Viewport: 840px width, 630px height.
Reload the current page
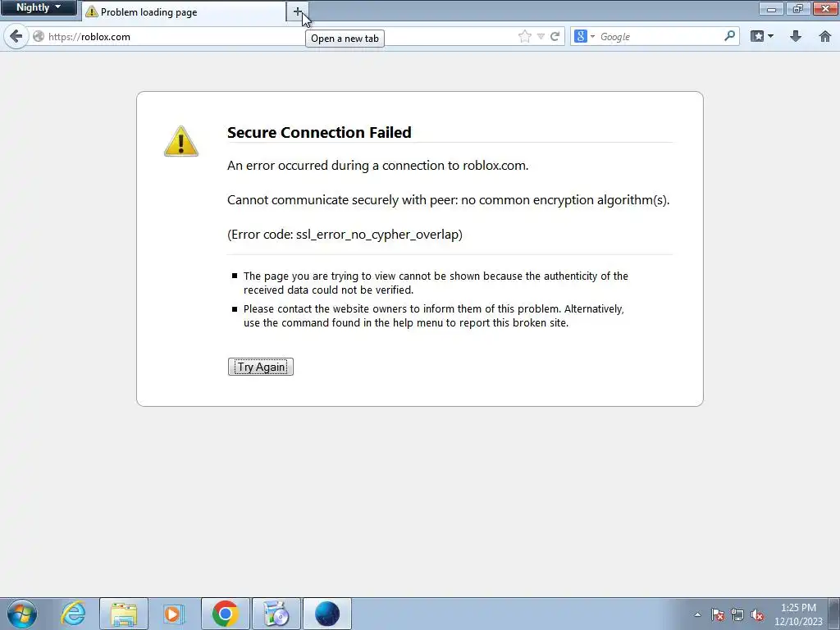tap(555, 36)
